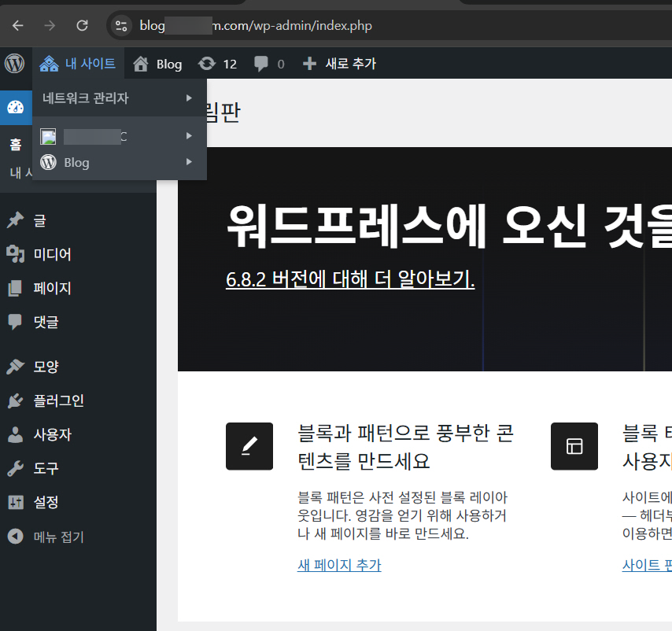Click the user silhouette icon beside 사용자
Viewport: 672px width, 631px height.
(15, 434)
